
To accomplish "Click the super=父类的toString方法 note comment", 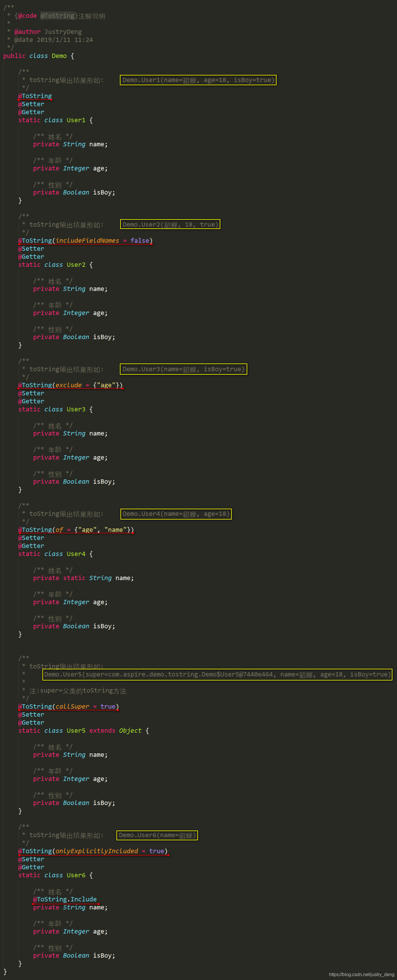I will point(78,691).
